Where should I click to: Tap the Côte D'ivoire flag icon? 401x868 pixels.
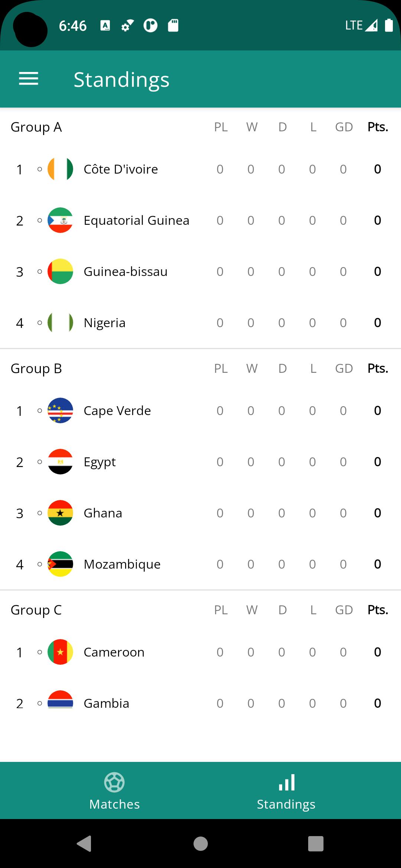(60, 169)
